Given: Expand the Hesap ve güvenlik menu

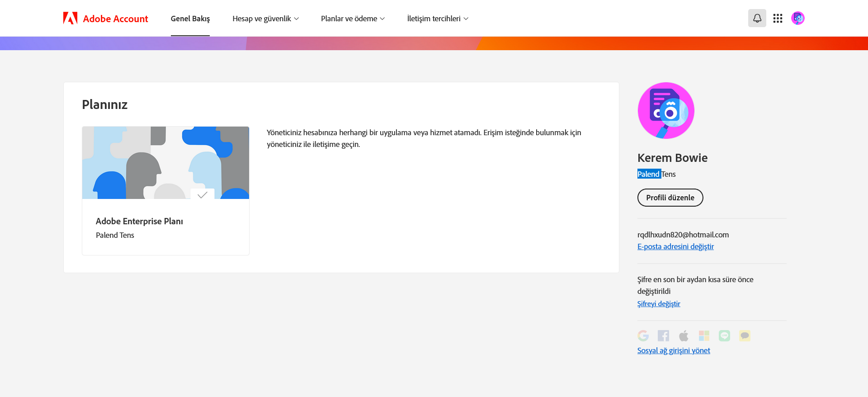Looking at the screenshot, I should pyautogui.click(x=266, y=19).
